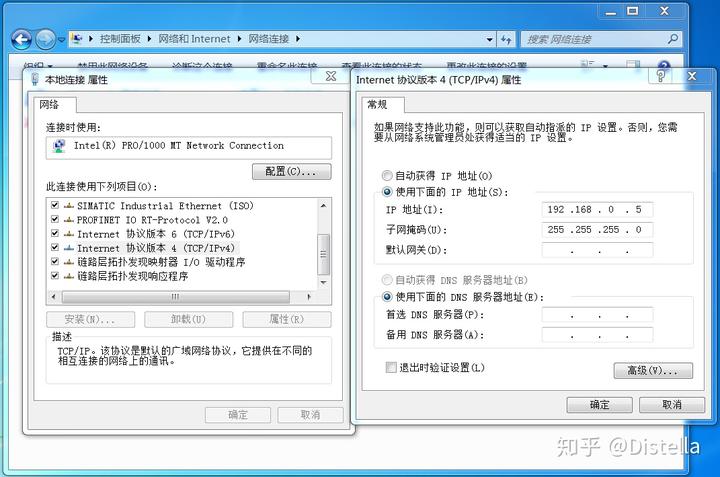Click the 本地连接 属性 title icon
The image size is (720, 477).
(x=35, y=79)
